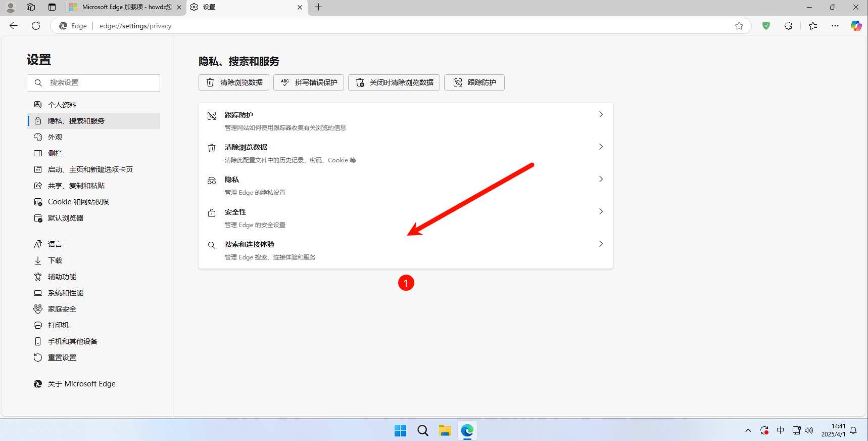Click the Edge taskbar icon
Image resolution: width=868 pixels, height=441 pixels.
pyautogui.click(x=467, y=430)
